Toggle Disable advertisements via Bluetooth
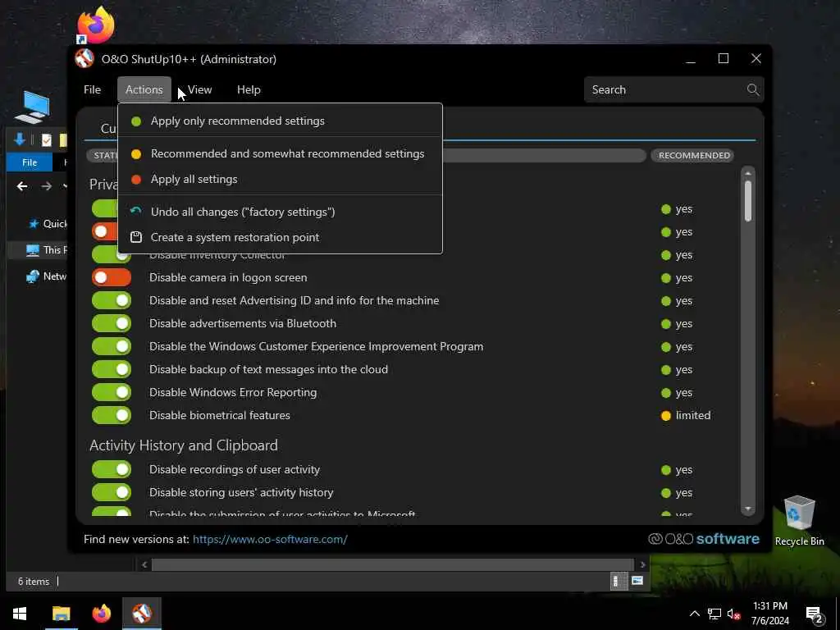This screenshot has height=630, width=840. [x=112, y=323]
